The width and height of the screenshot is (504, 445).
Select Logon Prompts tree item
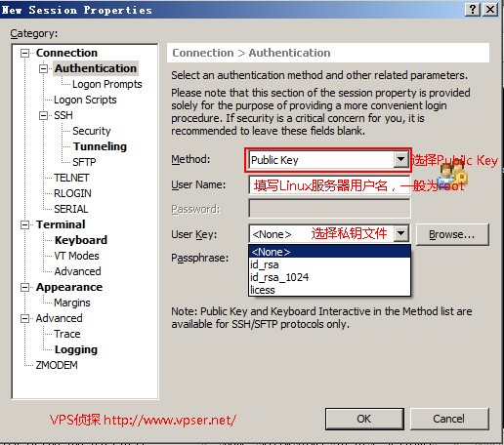(107, 84)
